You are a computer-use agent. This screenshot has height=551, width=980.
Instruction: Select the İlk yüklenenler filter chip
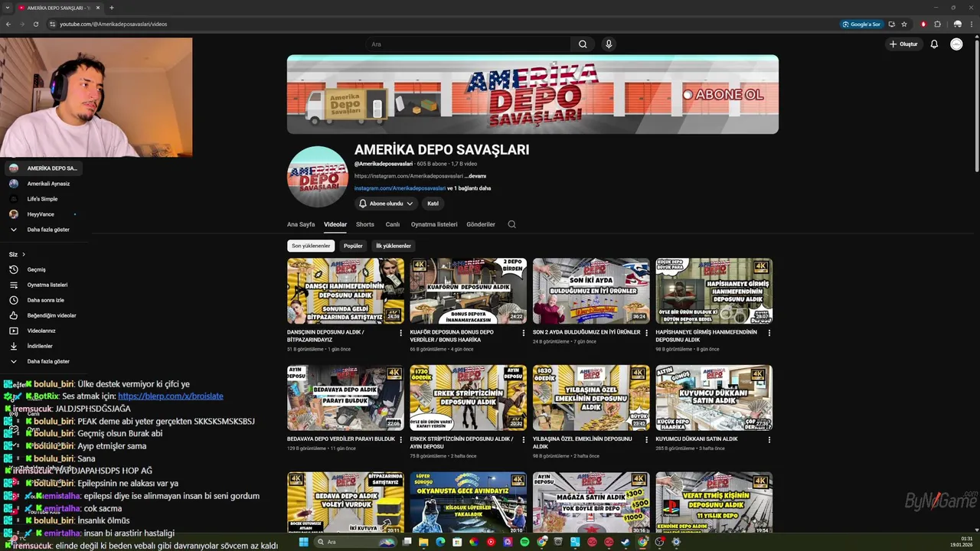[x=394, y=246]
